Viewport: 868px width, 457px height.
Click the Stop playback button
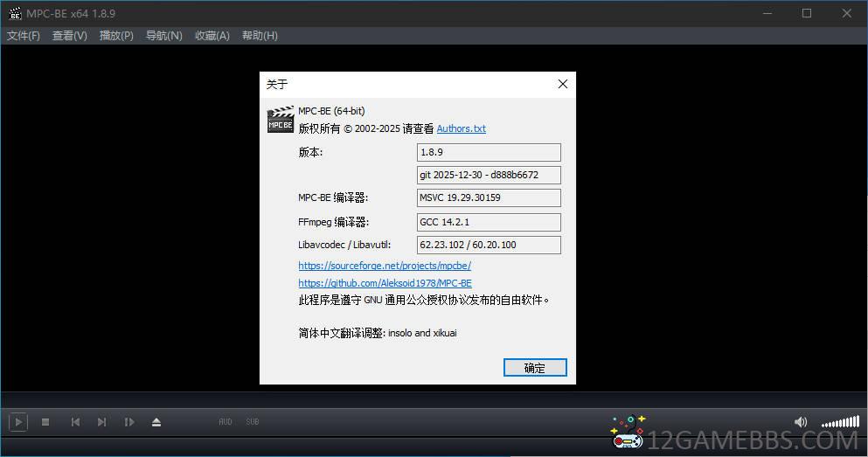coord(45,422)
